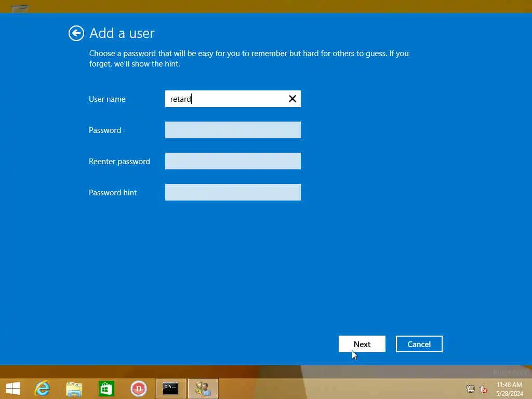
Task: Select the Reenter password field
Action: tap(233, 161)
